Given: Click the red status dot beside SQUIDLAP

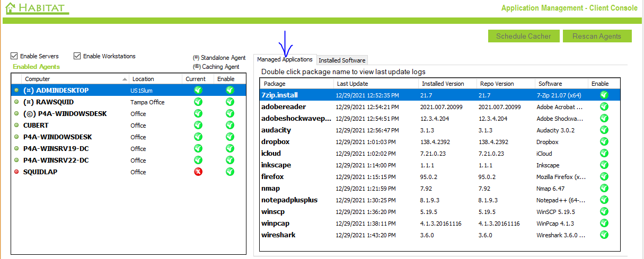Looking at the screenshot, I should (x=17, y=172).
